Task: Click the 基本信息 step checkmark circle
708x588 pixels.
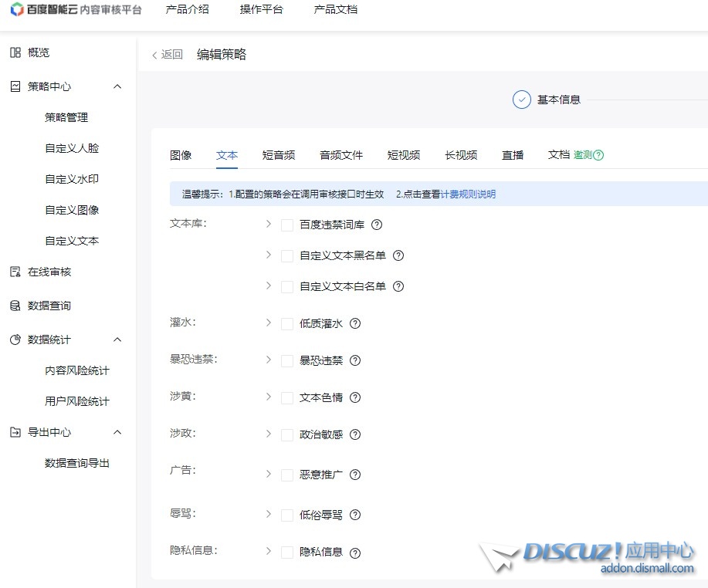Action: pyautogui.click(x=522, y=100)
